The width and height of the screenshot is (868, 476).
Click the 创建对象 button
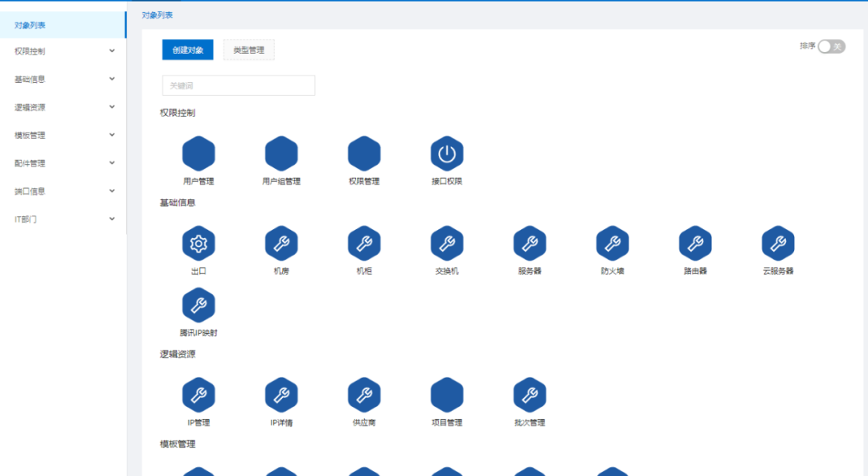(187, 50)
